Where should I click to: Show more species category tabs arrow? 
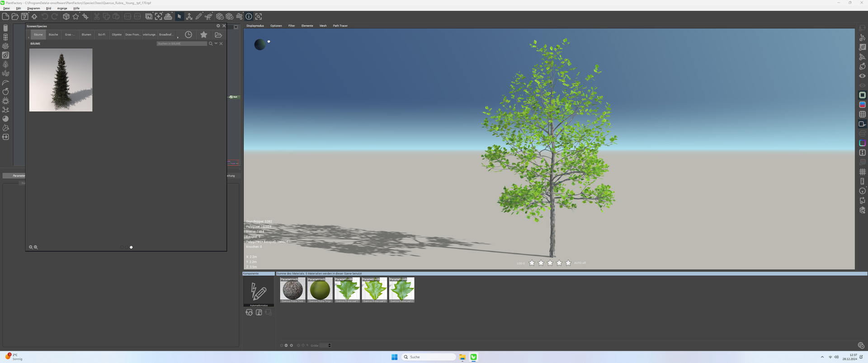tap(178, 37)
